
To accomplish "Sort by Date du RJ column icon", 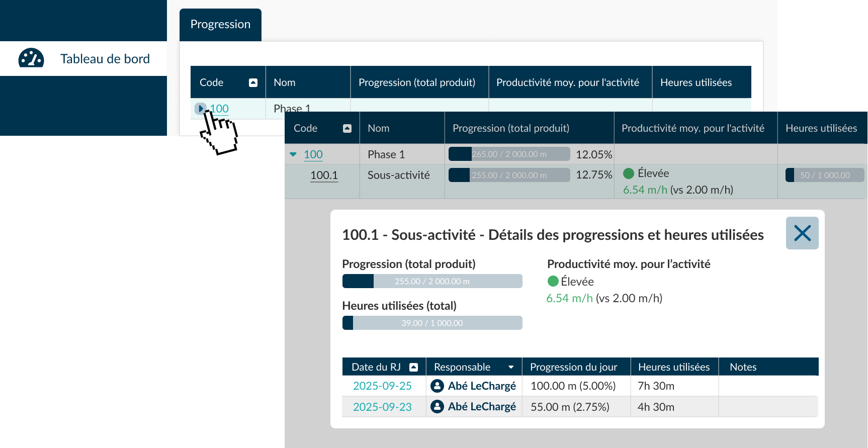I will coord(413,367).
